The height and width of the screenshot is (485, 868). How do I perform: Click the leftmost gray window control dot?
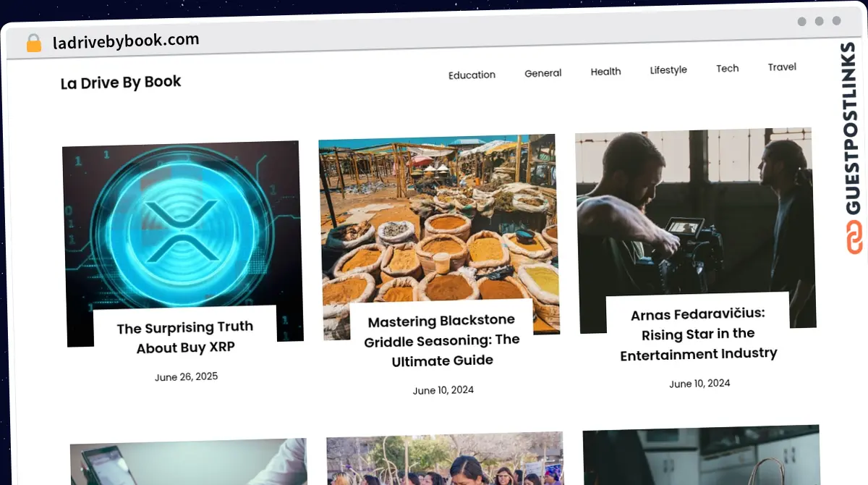coord(801,22)
